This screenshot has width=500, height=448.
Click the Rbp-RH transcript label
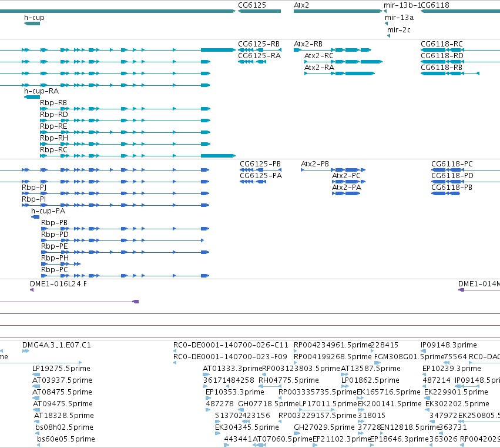[x=54, y=138]
